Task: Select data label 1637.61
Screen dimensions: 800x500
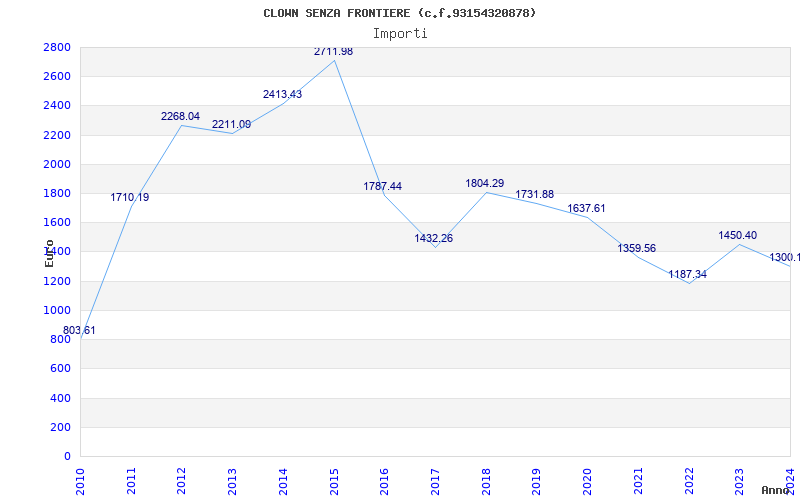Action: point(586,208)
